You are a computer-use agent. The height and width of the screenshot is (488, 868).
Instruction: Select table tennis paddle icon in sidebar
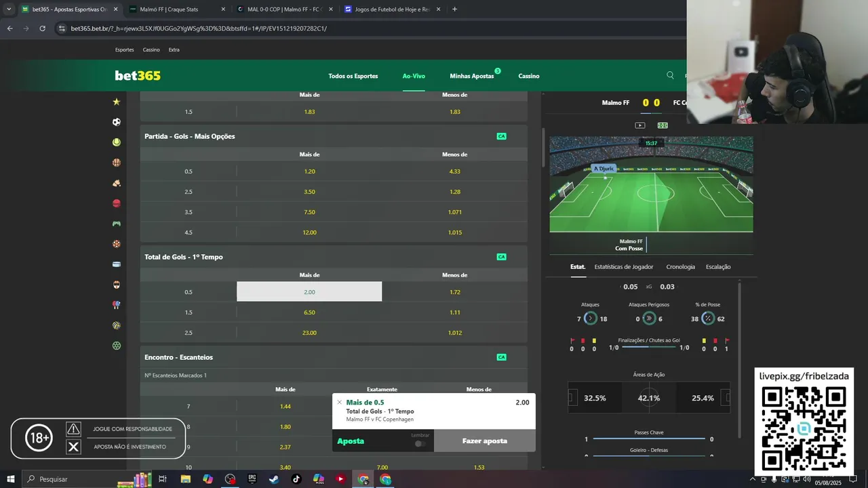pyautogui.click(x=117, y=305)
